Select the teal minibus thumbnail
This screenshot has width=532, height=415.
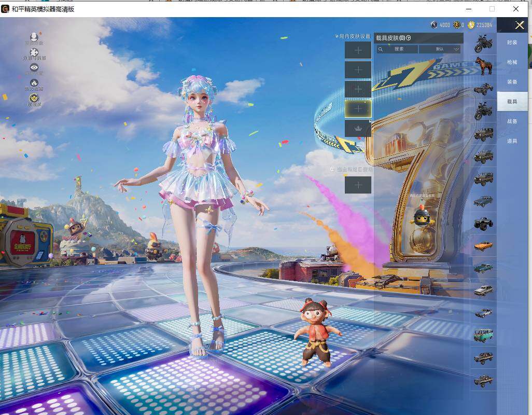click(483, 335)
